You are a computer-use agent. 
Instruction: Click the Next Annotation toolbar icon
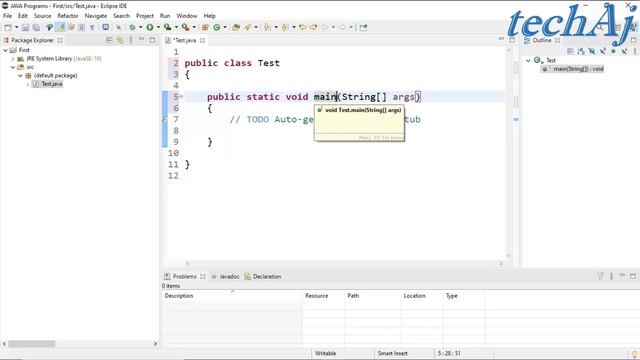(267, 27)
